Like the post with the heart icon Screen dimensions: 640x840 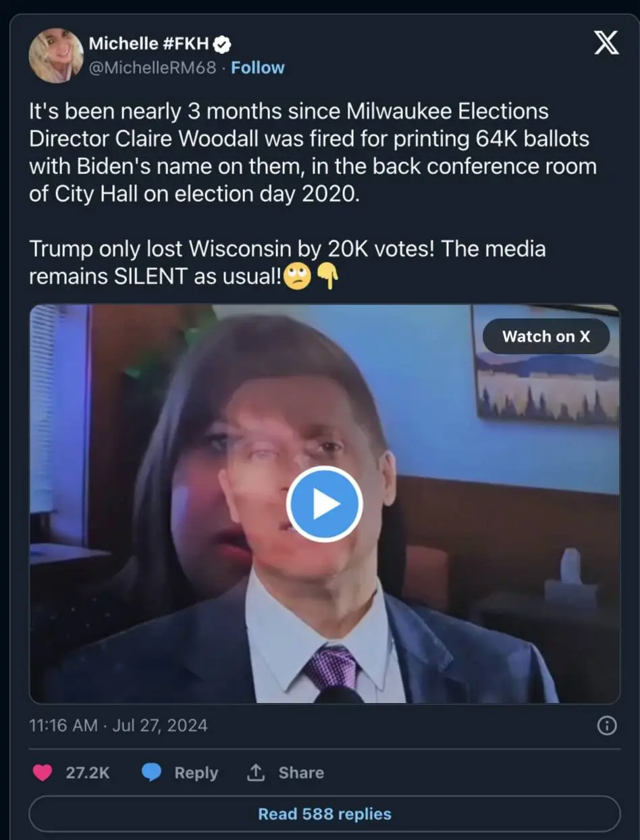[x=43, y=773]
